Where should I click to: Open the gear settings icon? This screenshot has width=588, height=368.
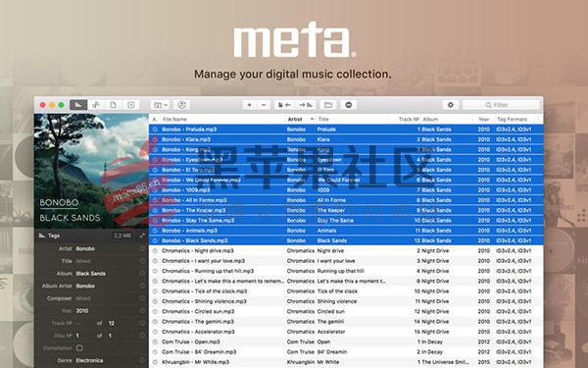coord(451,105)
